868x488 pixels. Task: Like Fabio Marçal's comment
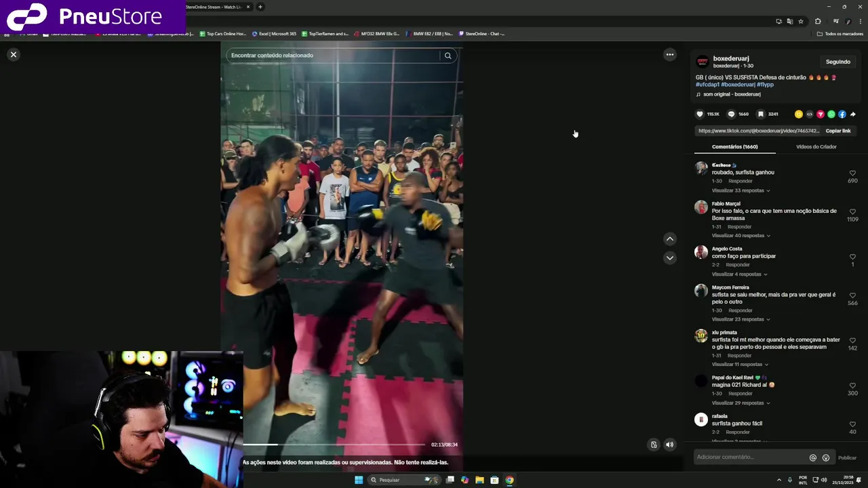pyautogui.click(x=852, y=211)
